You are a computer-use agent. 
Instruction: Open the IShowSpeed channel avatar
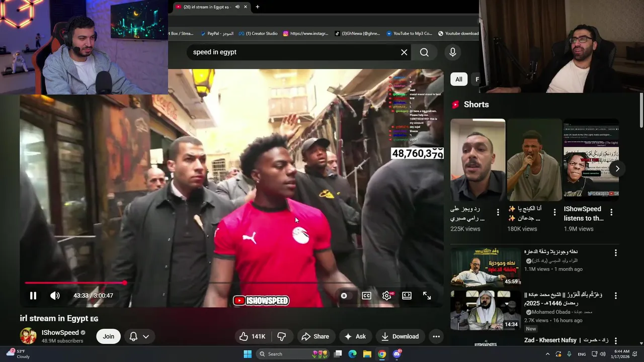pos(28,336)
